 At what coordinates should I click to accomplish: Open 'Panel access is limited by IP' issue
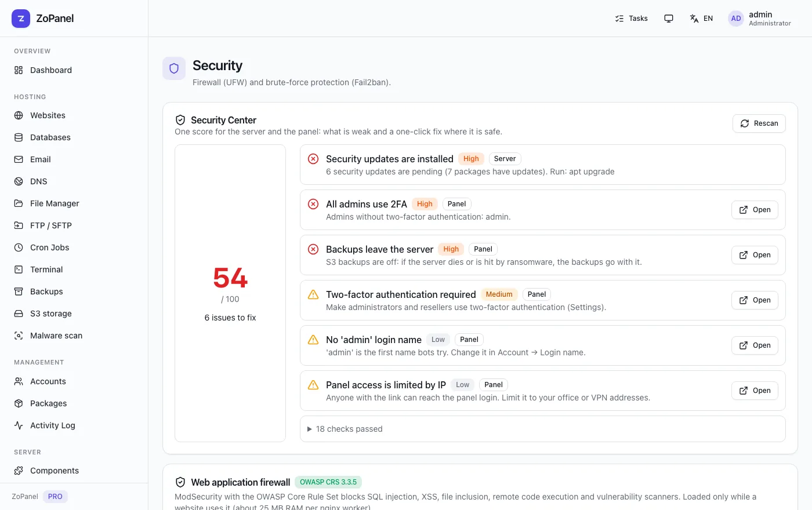[755, 391]
